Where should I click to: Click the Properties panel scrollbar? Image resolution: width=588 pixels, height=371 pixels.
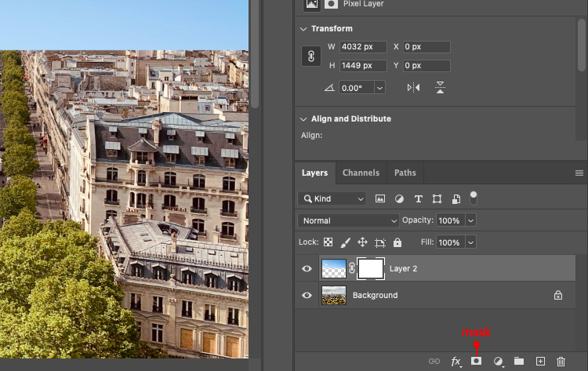[x=581, y=45]
